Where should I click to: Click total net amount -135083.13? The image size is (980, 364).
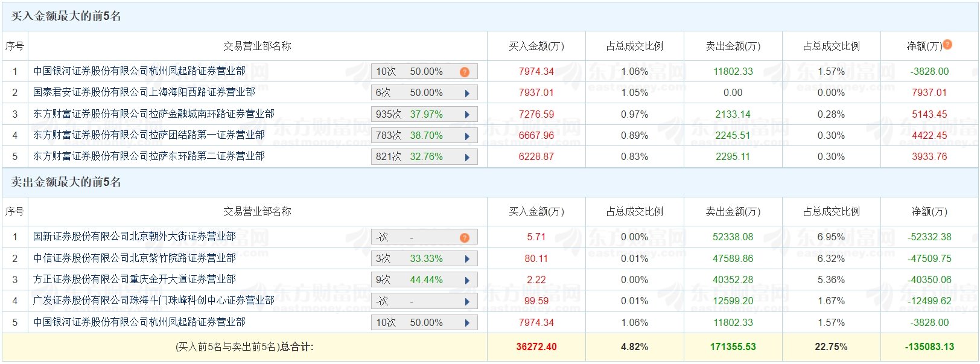[x=929, y=347]
